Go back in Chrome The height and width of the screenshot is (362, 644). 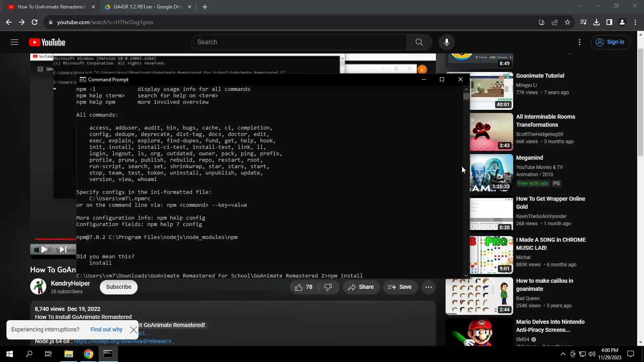pyautogui.click(x=9, y=22)
